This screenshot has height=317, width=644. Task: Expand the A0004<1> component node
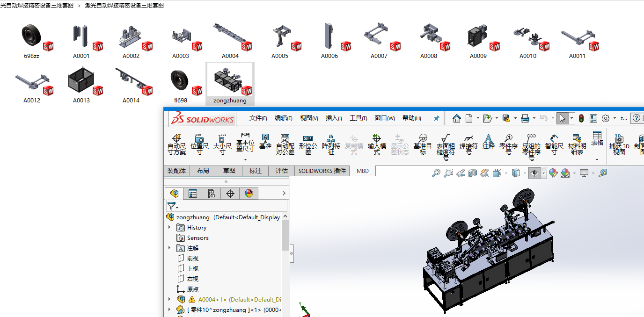(169, 299)
